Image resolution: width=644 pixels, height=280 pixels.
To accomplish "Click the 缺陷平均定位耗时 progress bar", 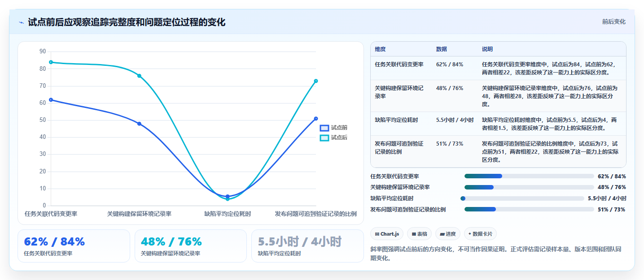I will coord(522,198).
